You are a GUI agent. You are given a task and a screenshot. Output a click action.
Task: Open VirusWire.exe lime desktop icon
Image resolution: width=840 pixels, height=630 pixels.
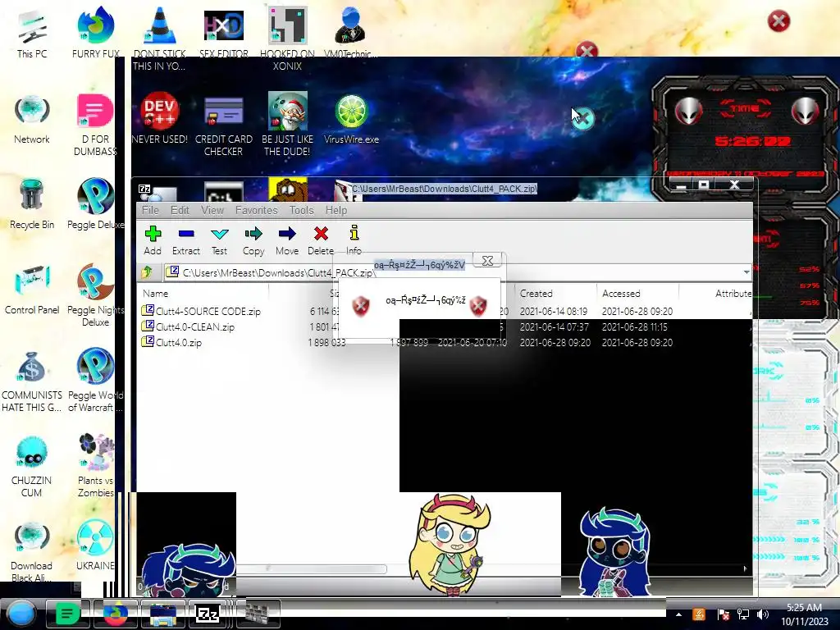[x=351, y=119]
